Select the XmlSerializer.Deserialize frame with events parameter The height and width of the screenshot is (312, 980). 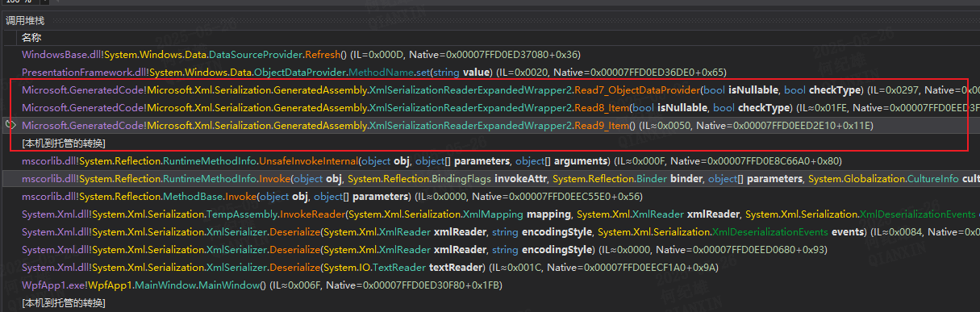[x=501, y=231]
